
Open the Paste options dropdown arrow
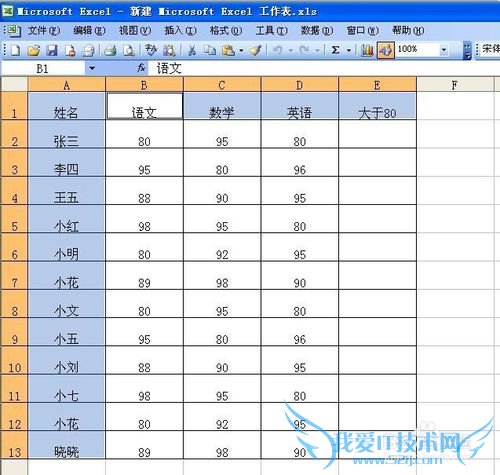coord(241,51)
